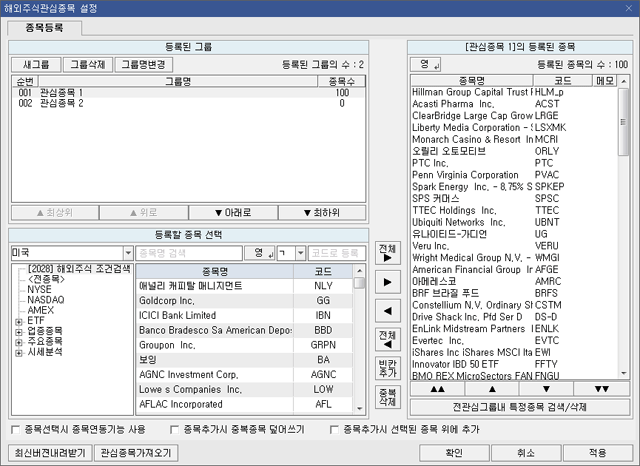The width and height of the screenshot is (640, 466).
Task: Click the 최신버전내려받기 button
Action: click(x=50, y=453)
